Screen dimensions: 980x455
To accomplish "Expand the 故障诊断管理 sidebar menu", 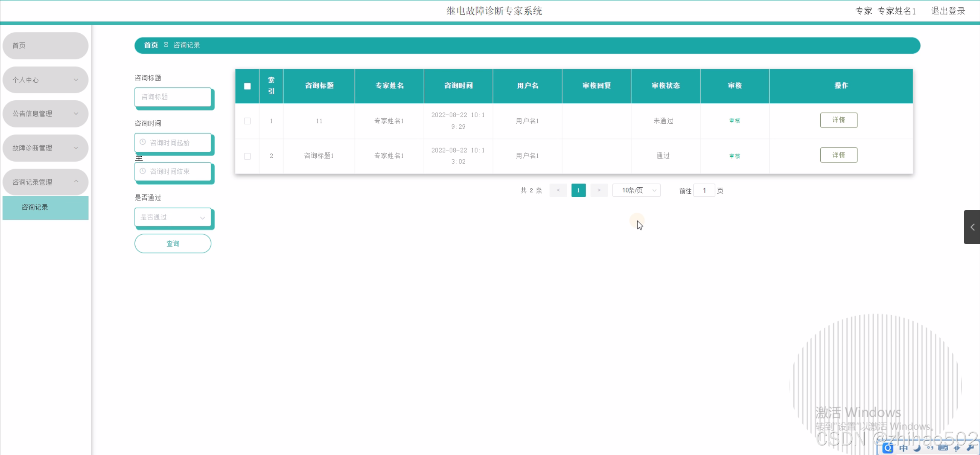I will point(45,148).
